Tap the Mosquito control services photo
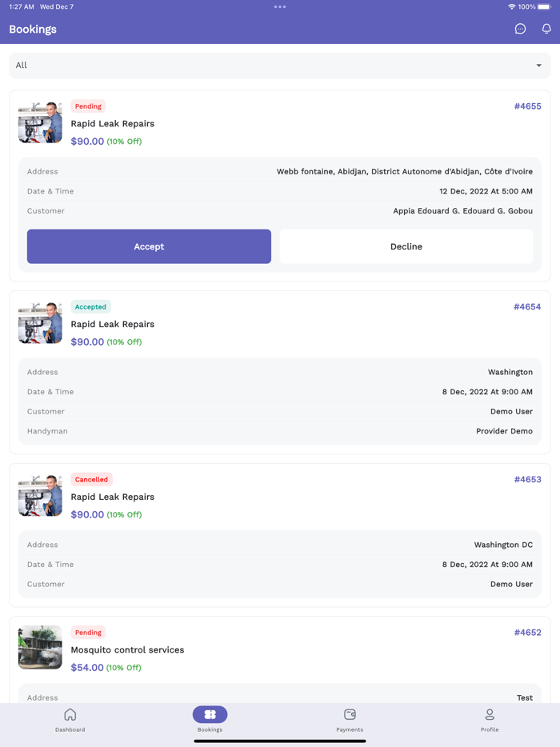Image resolution: width=560 pixels, height=747 pixels. (39, 647)
